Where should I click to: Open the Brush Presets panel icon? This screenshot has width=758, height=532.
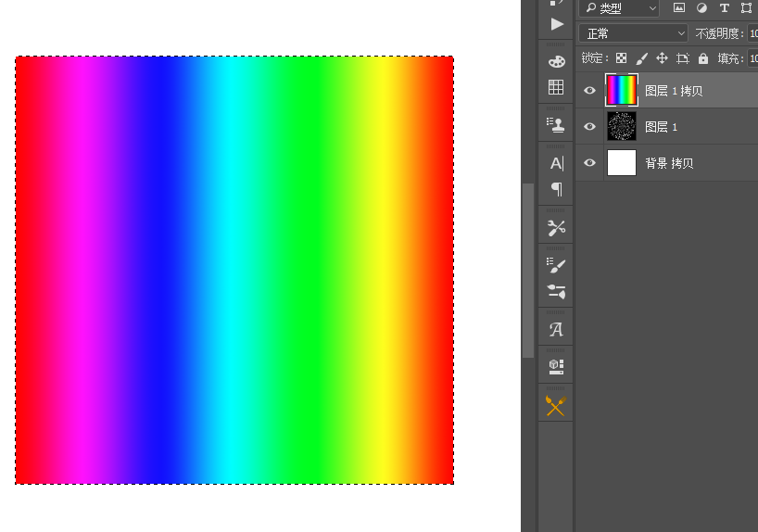pyautogui.click(x=556, y=265)
